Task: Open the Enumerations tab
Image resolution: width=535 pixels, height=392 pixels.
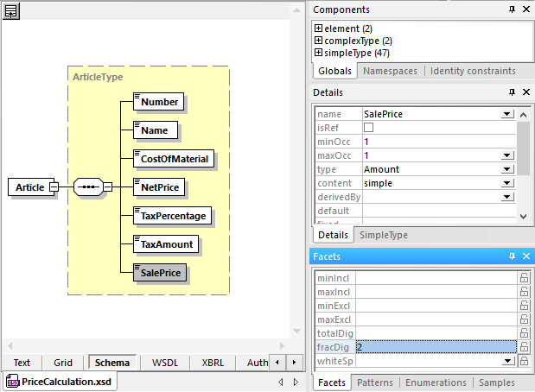Action: pyautogui.click(x=435, y=383)
